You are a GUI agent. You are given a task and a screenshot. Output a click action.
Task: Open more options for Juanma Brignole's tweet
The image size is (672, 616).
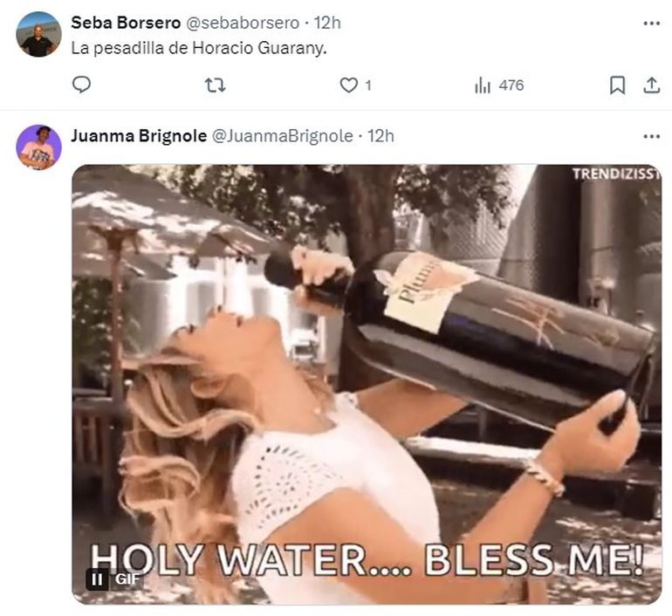tap(651, 136)
